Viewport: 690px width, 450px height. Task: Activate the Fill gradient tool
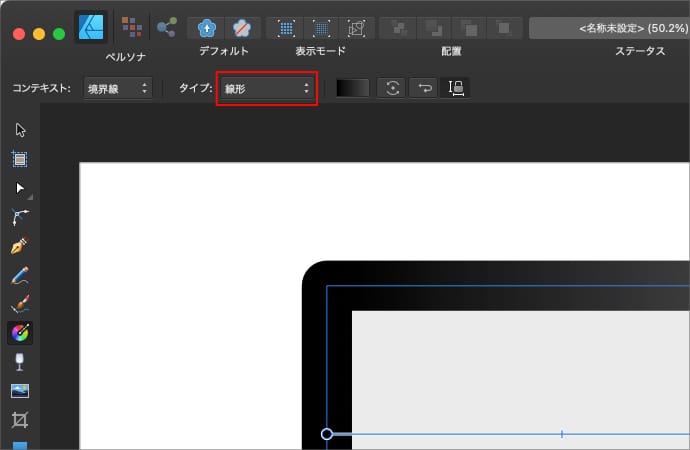click(20, 332)
